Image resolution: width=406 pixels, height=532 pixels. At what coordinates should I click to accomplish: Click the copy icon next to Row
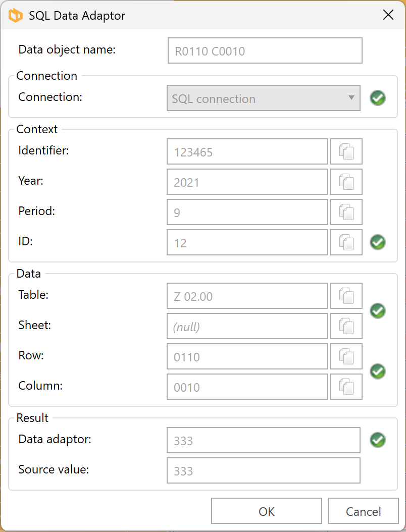(x=346, y=357)
